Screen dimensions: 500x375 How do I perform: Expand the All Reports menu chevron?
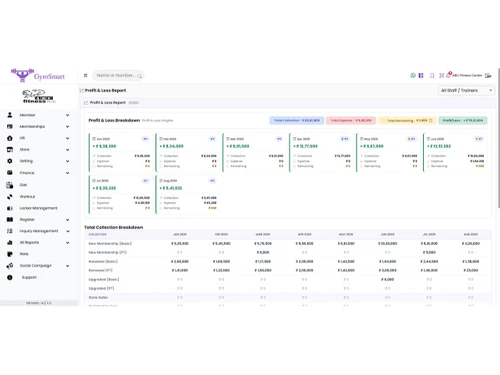[x=67, y=243]
